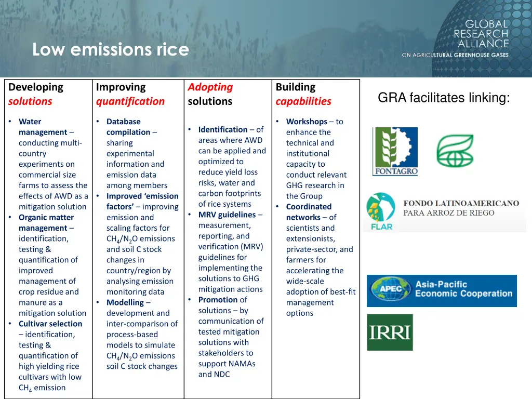Click 'country/region by' text line

tap(139, 271)
